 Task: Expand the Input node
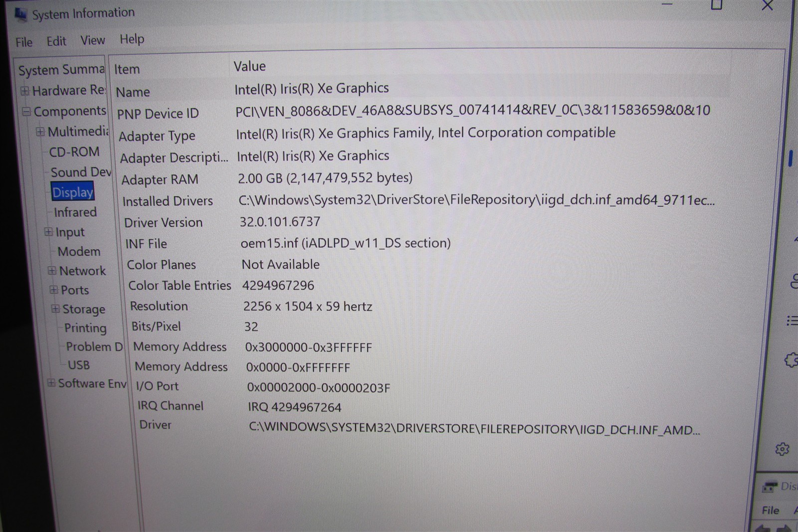click(48, 232)
